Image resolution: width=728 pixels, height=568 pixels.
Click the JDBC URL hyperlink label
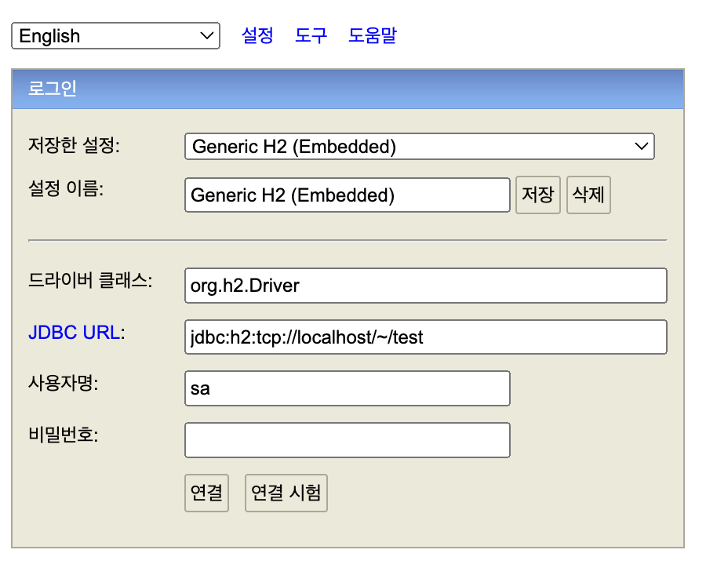click(x=74, y=333)
